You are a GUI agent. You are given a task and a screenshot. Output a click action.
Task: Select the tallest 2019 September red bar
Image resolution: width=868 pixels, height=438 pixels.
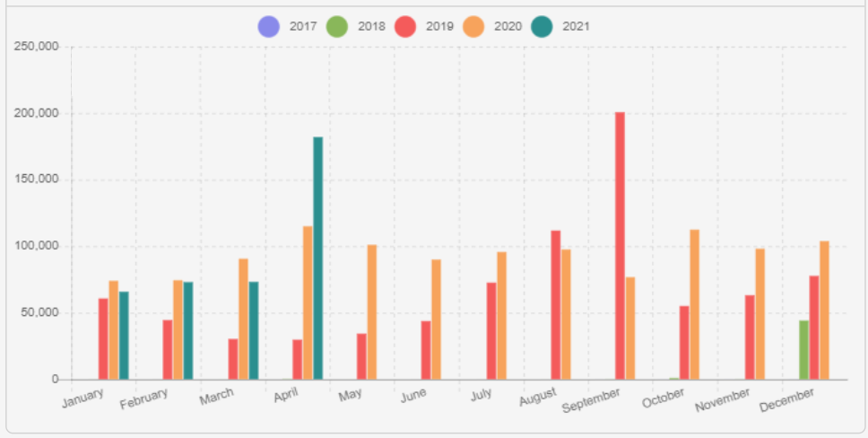(x=620, y=246)
